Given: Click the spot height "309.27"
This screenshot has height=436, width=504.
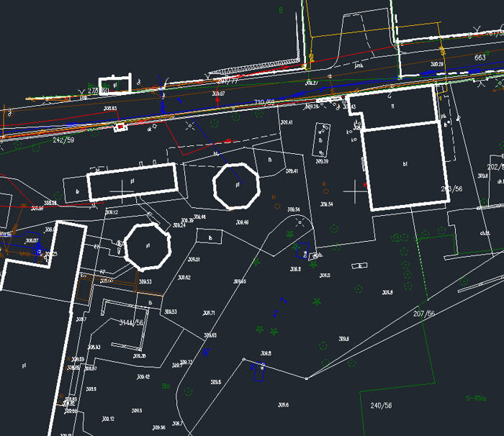Looking at the screenshot, I should coord(312,83).
